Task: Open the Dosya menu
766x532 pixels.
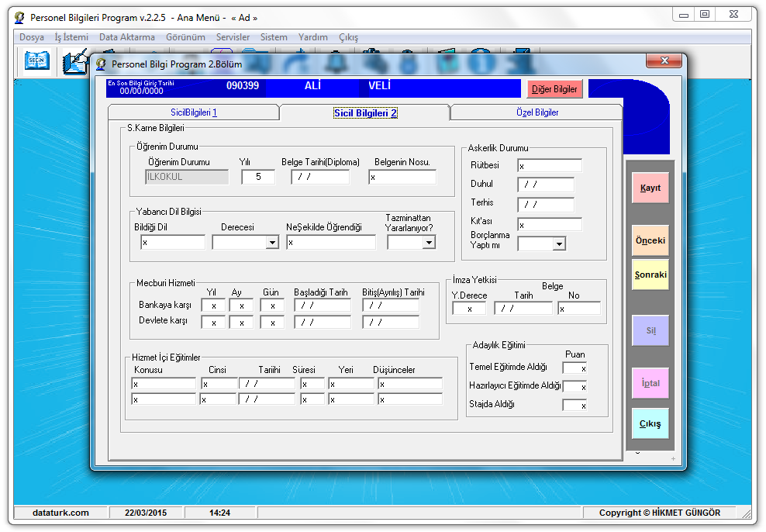Action: click(32, 37)
